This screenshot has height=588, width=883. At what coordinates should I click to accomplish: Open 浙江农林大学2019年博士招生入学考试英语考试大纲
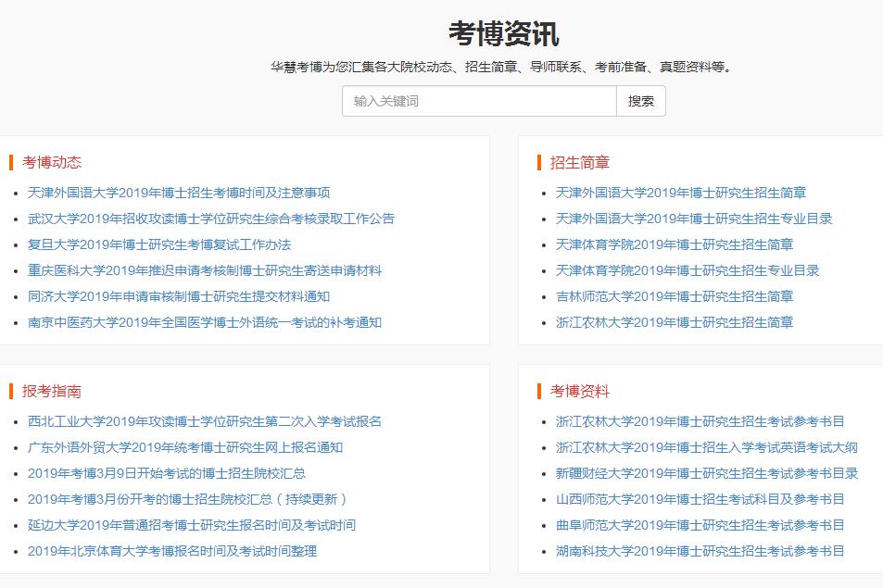707,447
